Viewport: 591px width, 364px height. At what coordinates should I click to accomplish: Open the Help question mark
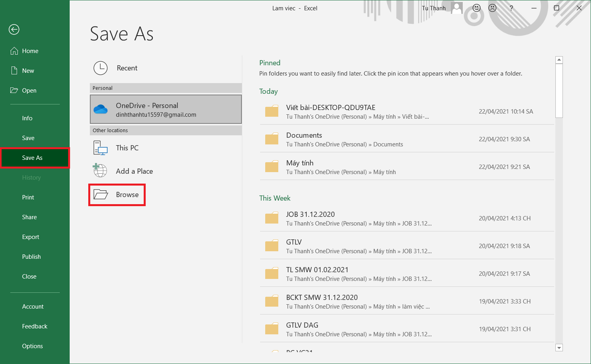tap(511, 8)
